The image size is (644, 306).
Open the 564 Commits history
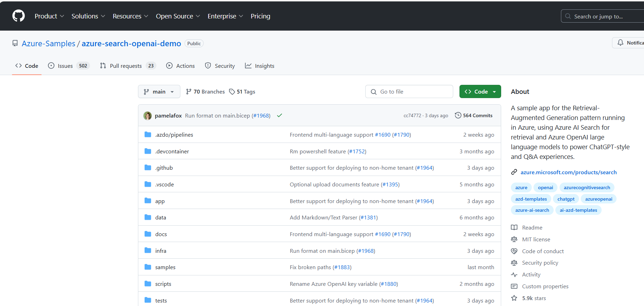pyautogui.click(x=474, y=115)
